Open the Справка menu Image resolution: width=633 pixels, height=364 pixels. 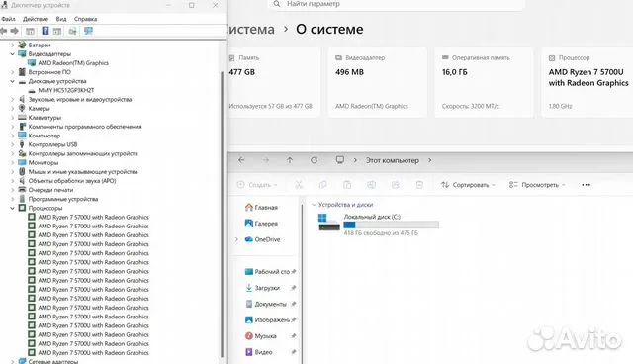coord(85,19)
